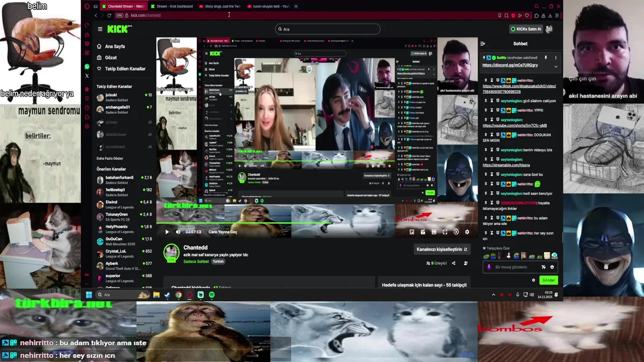Open the archangelis01 followed channel

[124, 110]
